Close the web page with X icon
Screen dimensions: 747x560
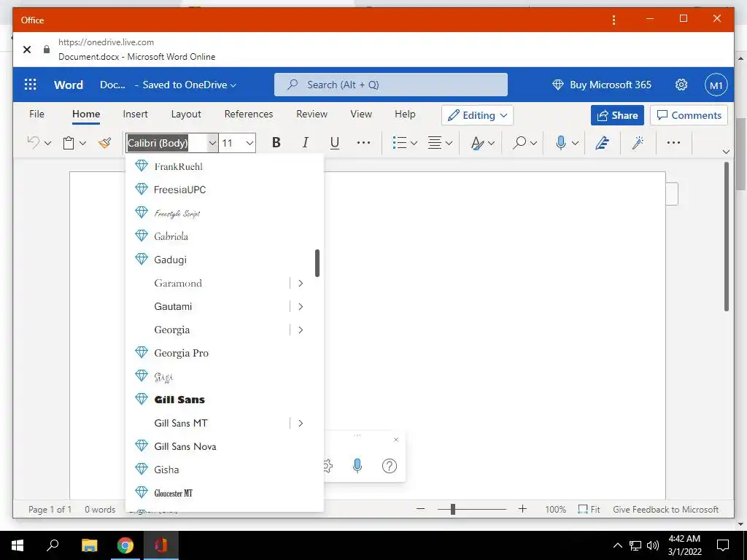(27, 49)
